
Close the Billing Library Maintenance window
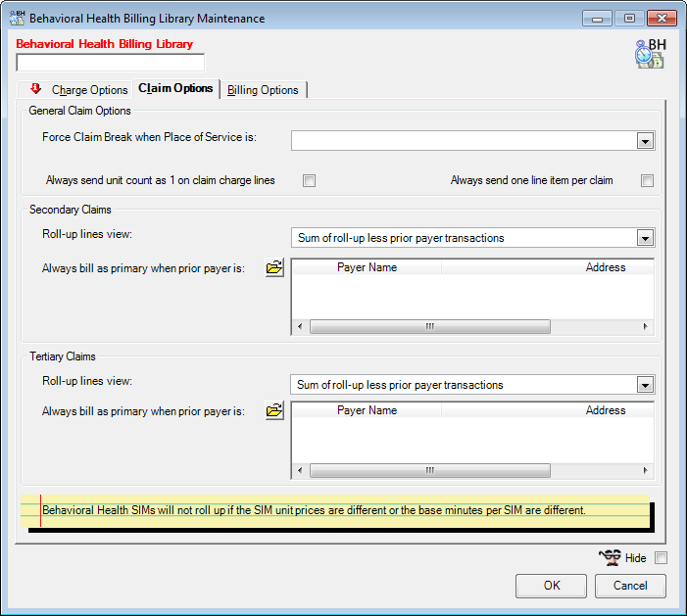point(662,19)
